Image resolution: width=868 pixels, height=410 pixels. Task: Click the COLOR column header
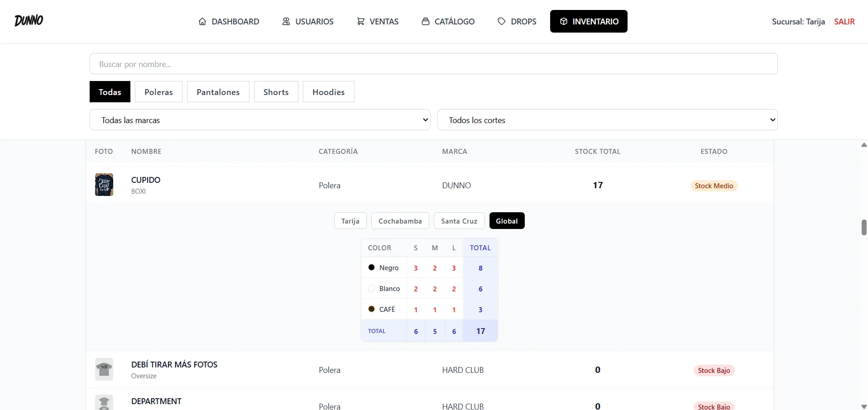coord(379,248)
